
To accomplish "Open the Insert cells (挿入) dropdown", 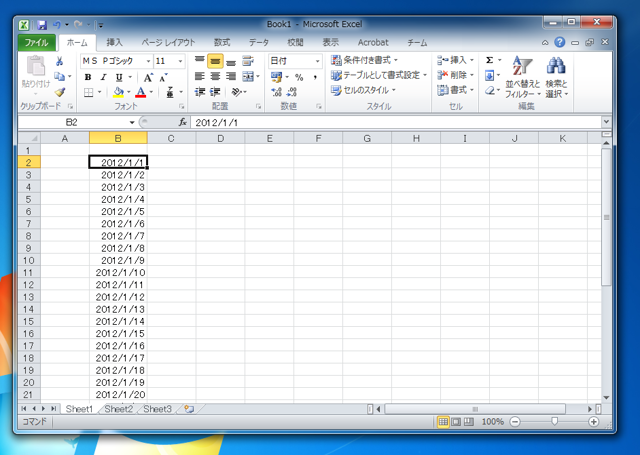I will coord(455,60).
